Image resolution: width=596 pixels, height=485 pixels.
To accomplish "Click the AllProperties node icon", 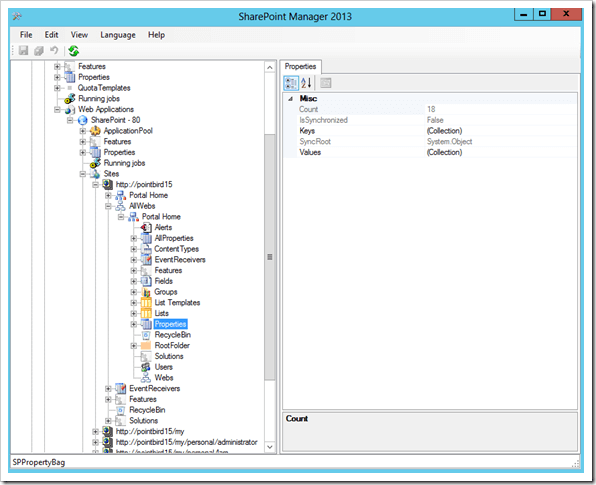I will point(146,238).
